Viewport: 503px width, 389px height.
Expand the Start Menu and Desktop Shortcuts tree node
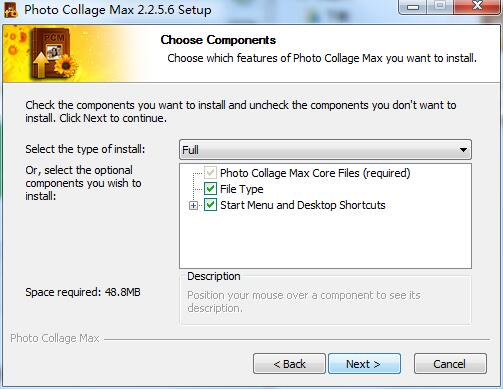tap(193, 205)
